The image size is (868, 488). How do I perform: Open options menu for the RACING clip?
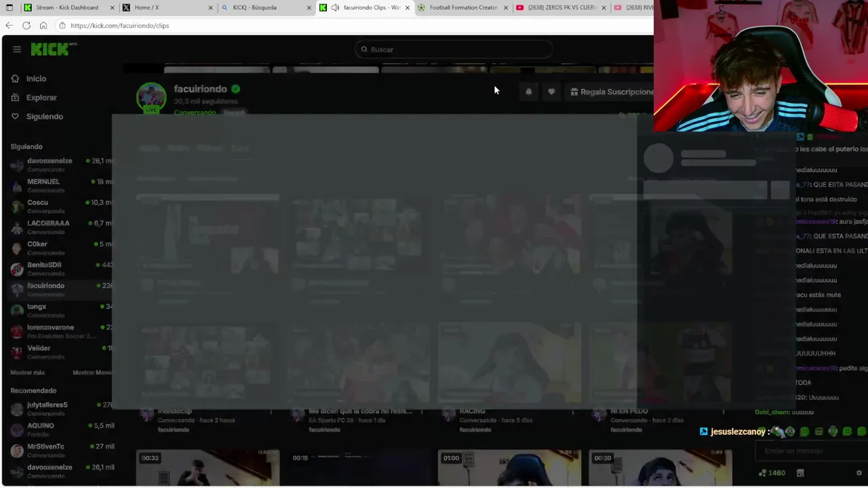(x=572, y=412)
